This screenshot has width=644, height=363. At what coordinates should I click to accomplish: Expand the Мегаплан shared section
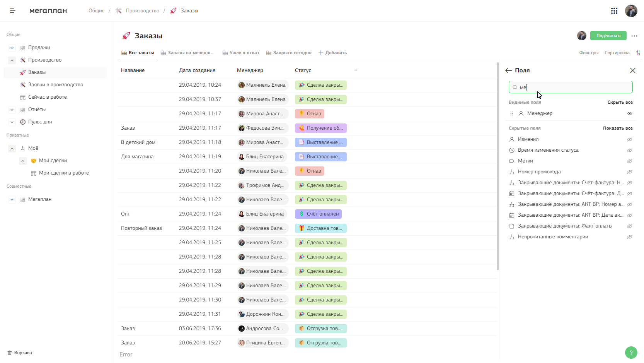(12, 200)
